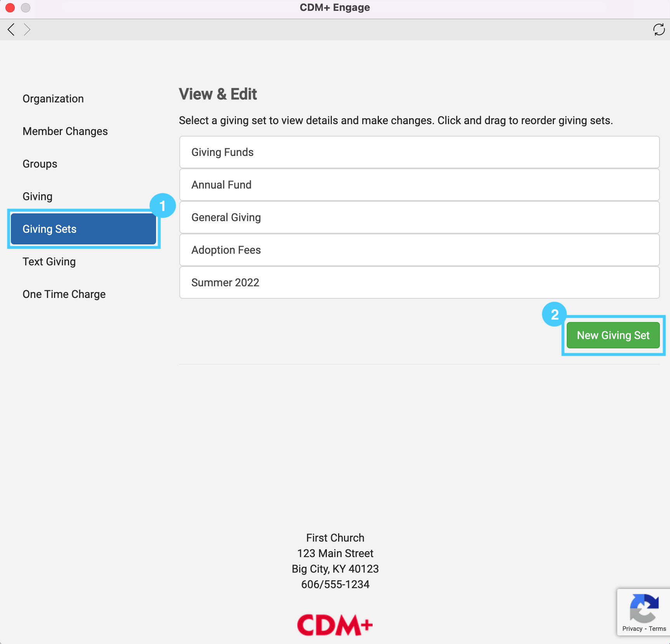Click the back navigation arrow
The width and height of the screenshot is (670, 644).
11,29
